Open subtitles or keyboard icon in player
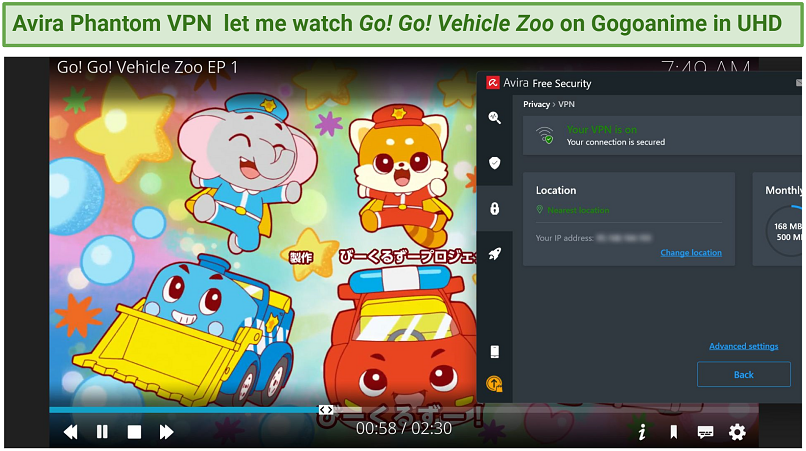Image resolution: width=806 pixels, height=451 pixels. coord(705,432)
